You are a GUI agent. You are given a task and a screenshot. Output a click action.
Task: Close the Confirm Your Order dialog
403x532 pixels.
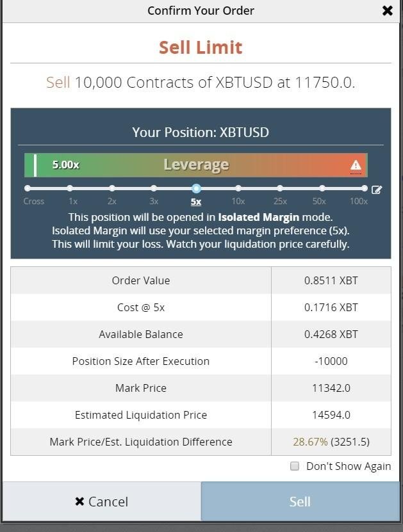point(387,11)
